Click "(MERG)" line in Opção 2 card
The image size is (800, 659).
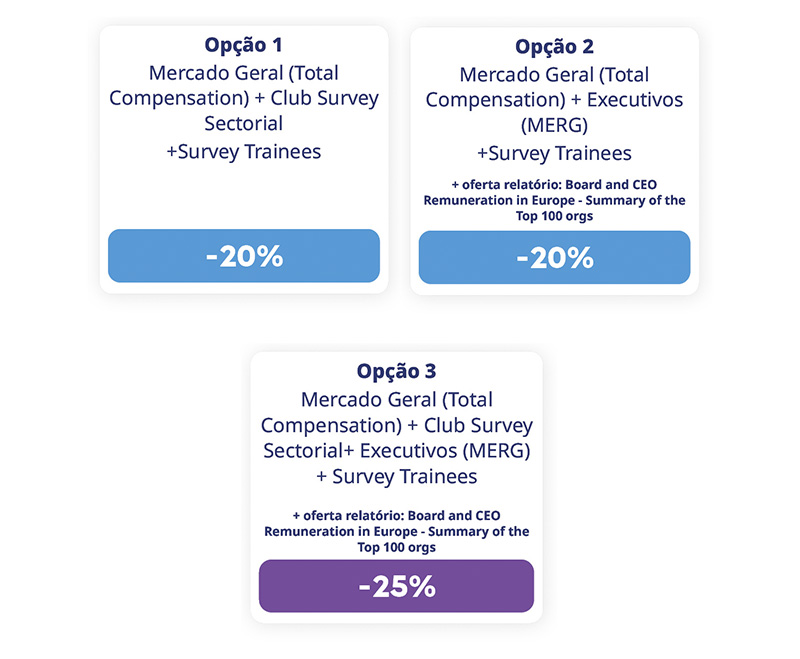[x=554, y=127]
